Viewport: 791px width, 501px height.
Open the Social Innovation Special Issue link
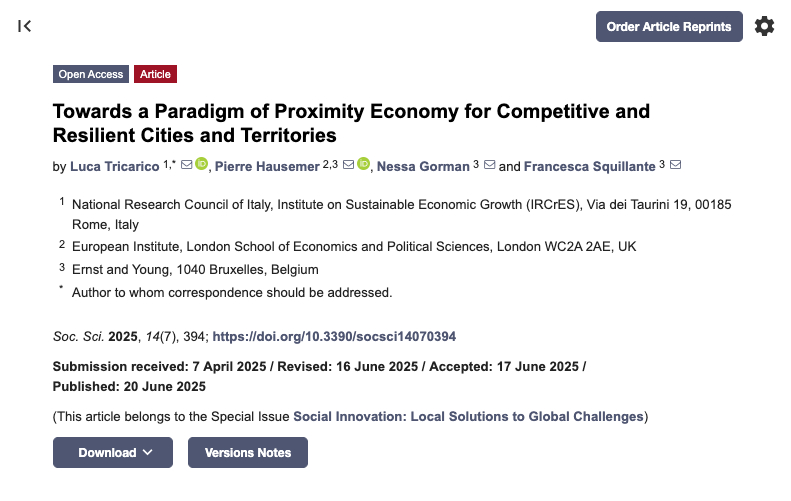(x=468, y=416)
